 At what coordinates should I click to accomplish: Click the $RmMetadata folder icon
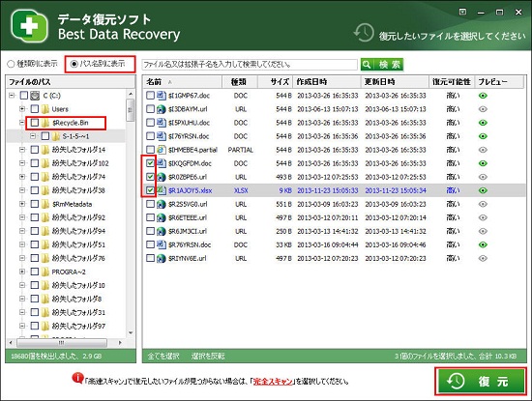coord(45,204)
